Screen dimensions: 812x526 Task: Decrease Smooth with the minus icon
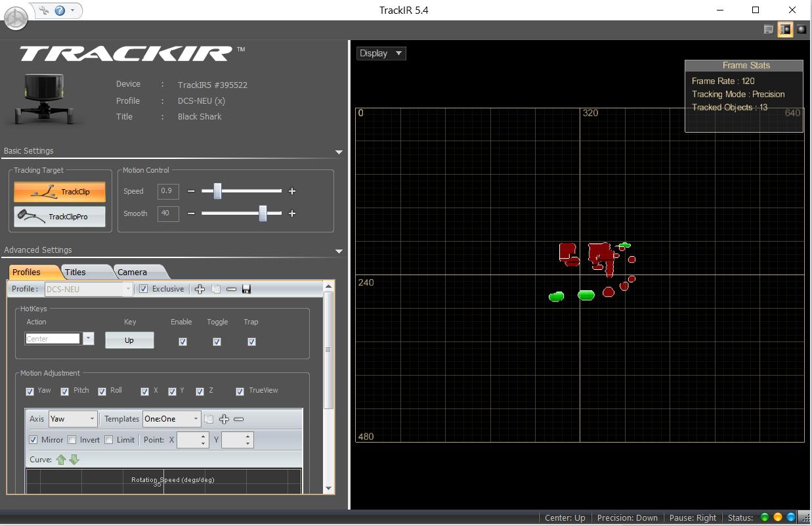(x=191, y=213)
